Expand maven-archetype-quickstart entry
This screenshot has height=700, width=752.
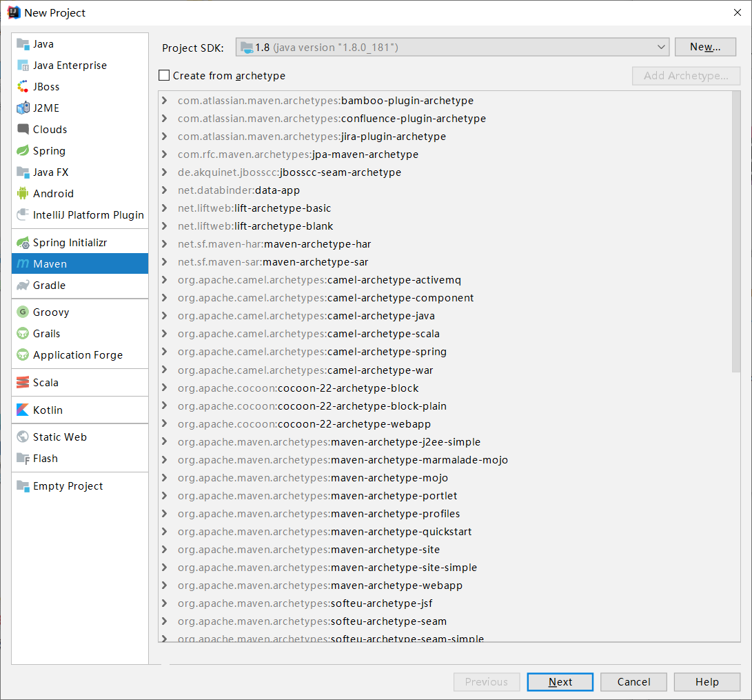click(165, 532)
